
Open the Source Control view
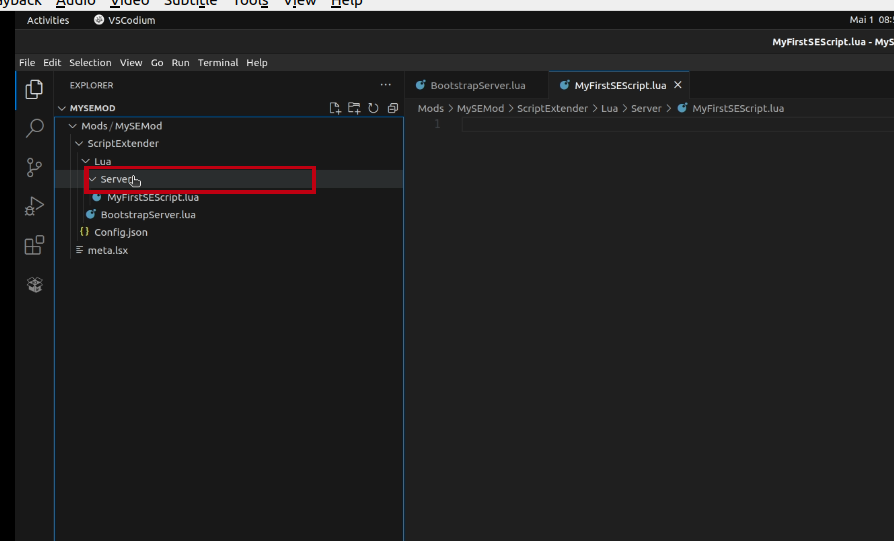click(35, 167)
